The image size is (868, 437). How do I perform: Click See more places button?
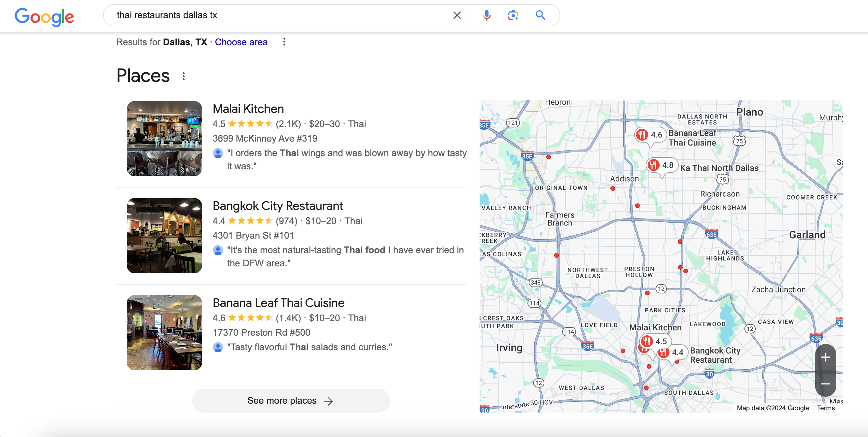[x=291, y=401]
